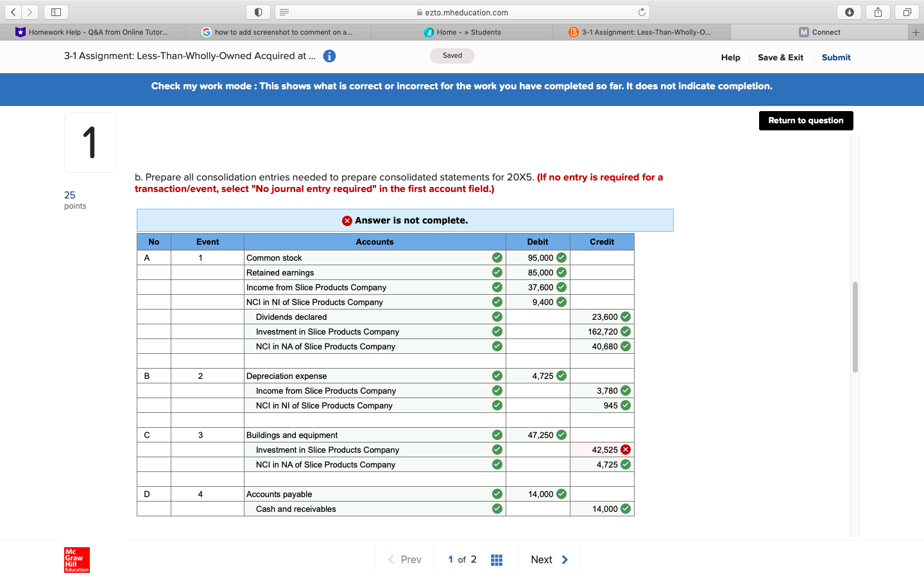Click the green check beside 47,250 debit
Image resolution: width=924 pixels, height=578 pixels.
click(x=561, y=435)
